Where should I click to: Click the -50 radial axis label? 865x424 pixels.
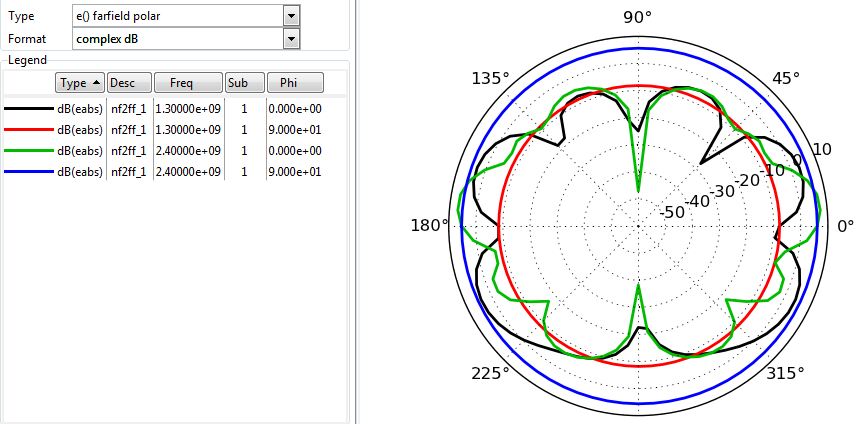pyautogui.click(x=672, y=211)
